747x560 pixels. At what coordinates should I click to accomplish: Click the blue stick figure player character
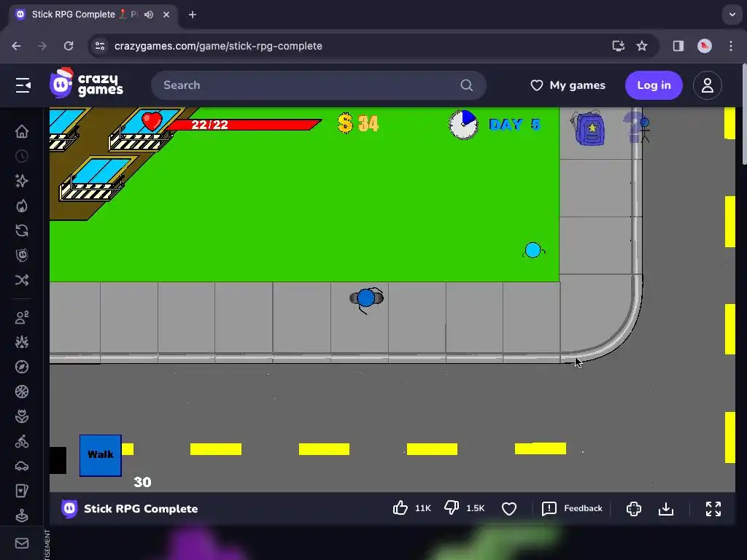[366, 298]
